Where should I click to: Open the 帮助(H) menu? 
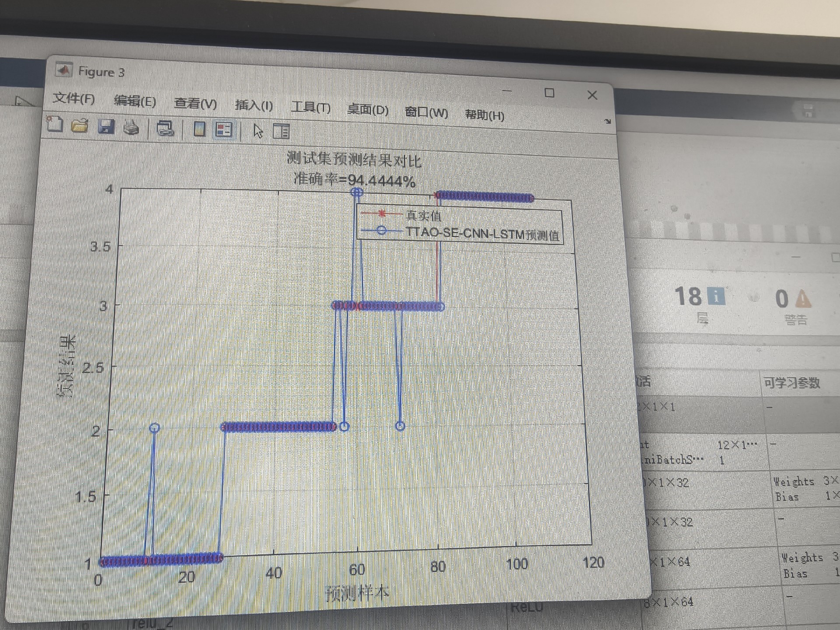click(x=484, y=115)
